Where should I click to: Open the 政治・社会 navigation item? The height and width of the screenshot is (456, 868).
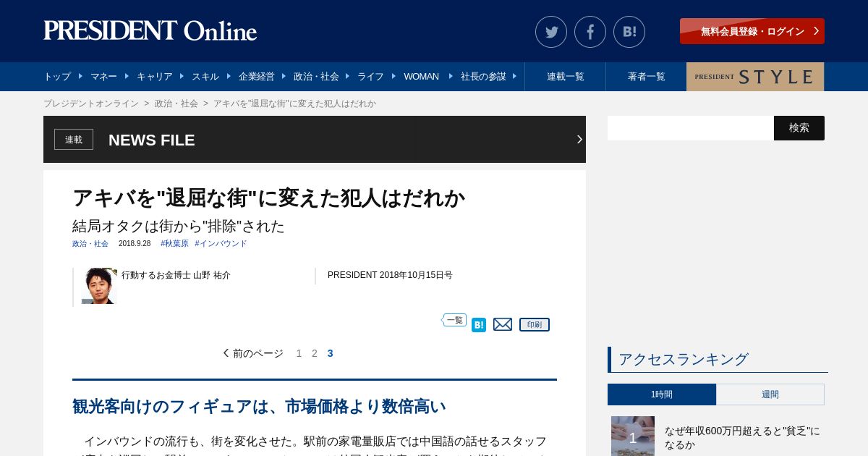pos(316,77)
